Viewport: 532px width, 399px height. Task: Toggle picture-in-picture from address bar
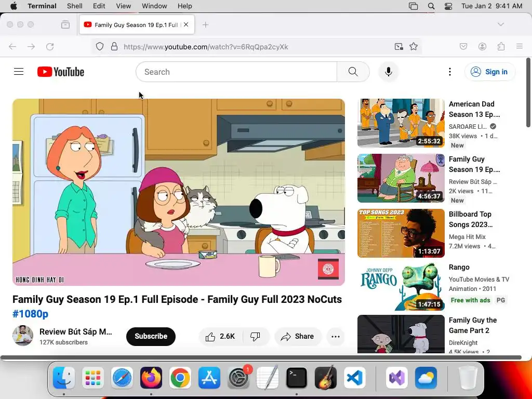click(x=398, y=46)
